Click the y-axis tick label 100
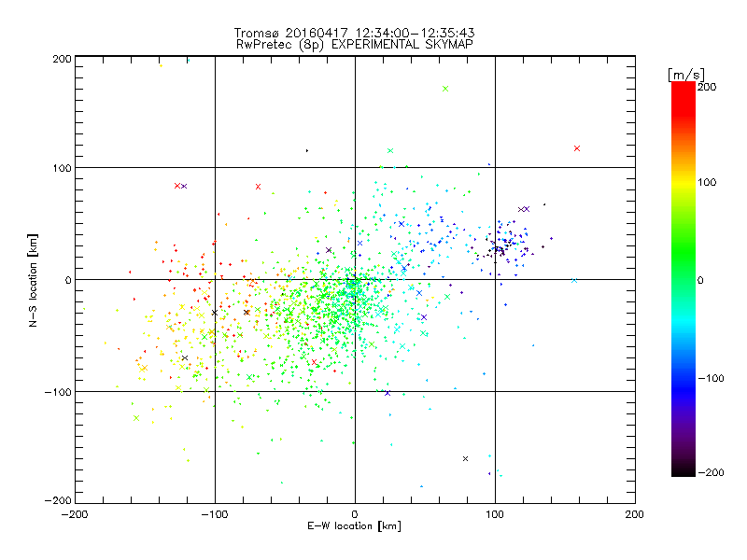 (x=62, y=168)
